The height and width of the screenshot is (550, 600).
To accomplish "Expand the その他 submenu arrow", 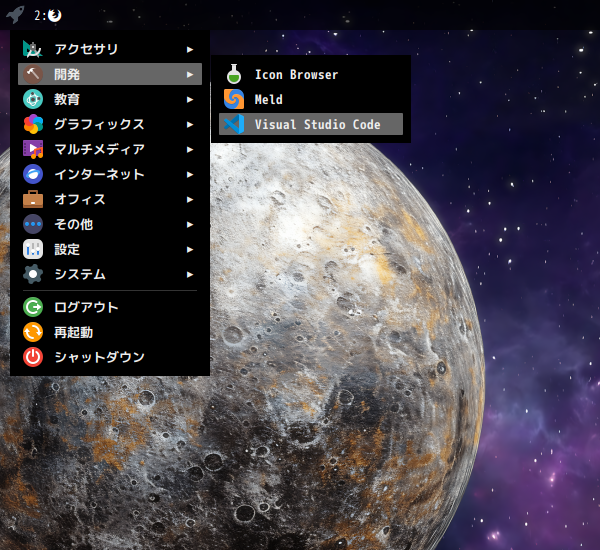I will (190, 225).
